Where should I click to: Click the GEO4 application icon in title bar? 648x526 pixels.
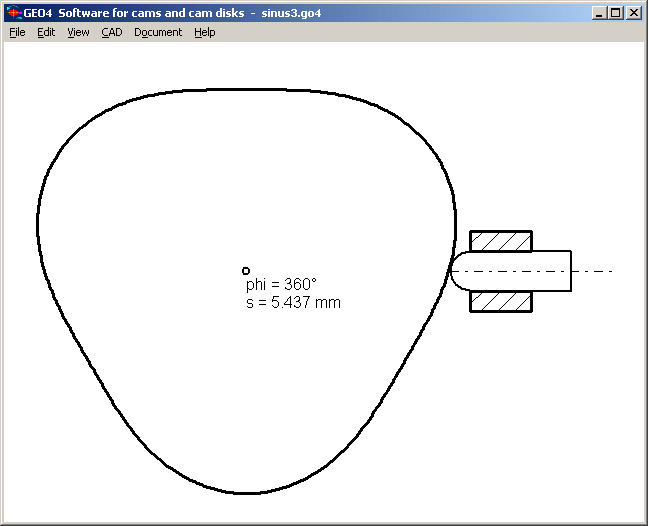coord(13,13)
